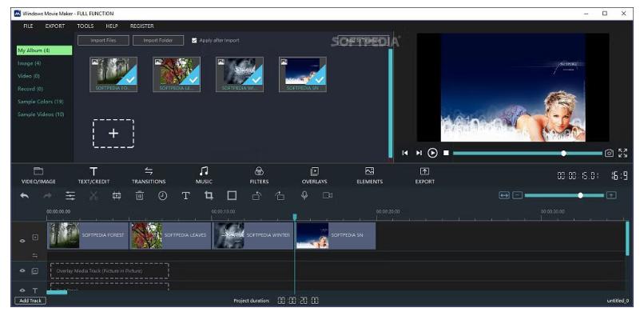Open the EXPORT menu in menu bar
This screenshot has height=320, width=644.
(x=55, y=26)
